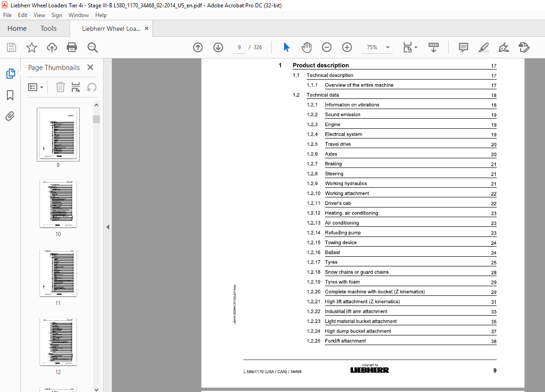
Task: Select page 10 thumbnail
Action: [58, 204]
